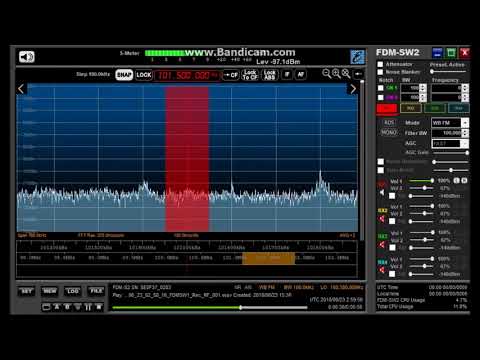The width and height of the screenshot is (480, 360).
Task: Open the FILE menu button
Action: coord(96,292)
